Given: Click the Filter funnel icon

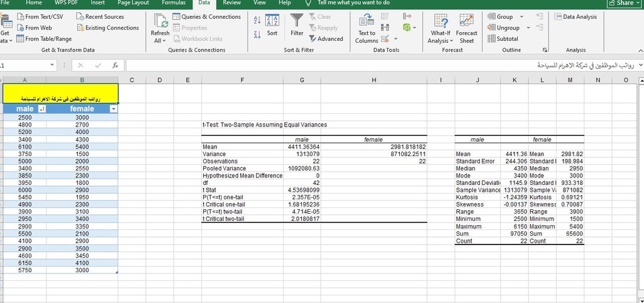Looking at the screenshot, I should click(297, 21).
